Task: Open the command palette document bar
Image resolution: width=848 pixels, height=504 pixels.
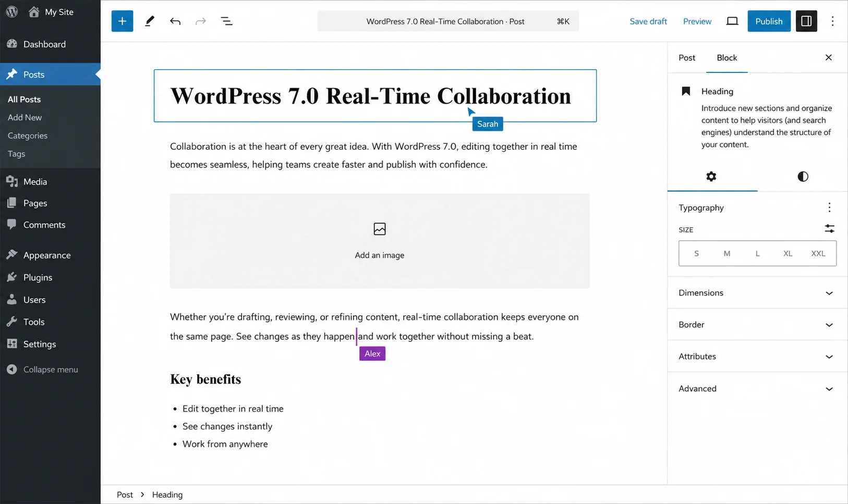Action: coord(448,21)
